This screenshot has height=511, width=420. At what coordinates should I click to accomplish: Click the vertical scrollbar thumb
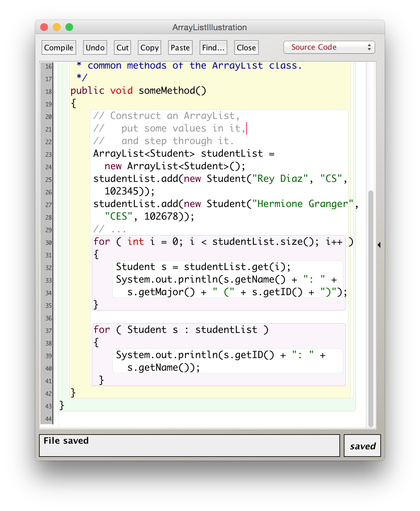point(371,308)
